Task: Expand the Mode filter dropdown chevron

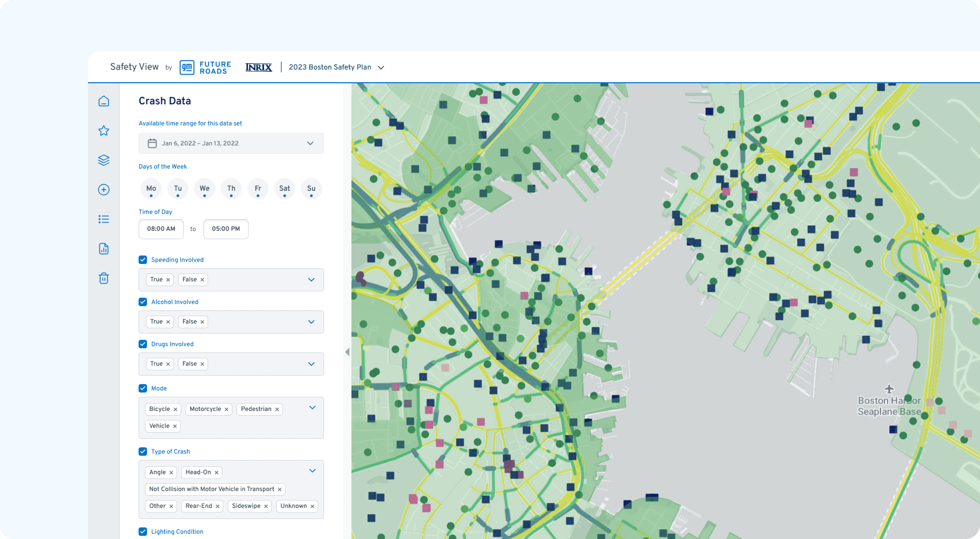Action: point(312,408)
